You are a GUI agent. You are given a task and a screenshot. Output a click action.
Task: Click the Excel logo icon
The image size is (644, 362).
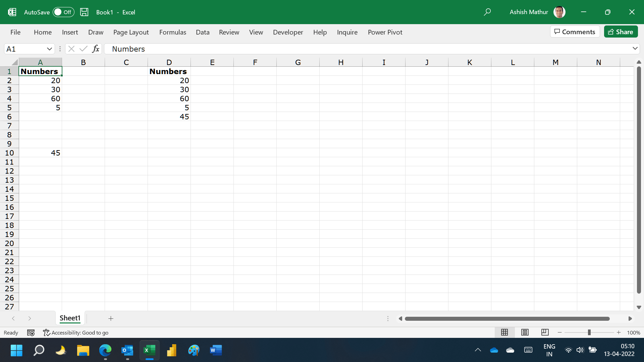click(x=12, y=12)
